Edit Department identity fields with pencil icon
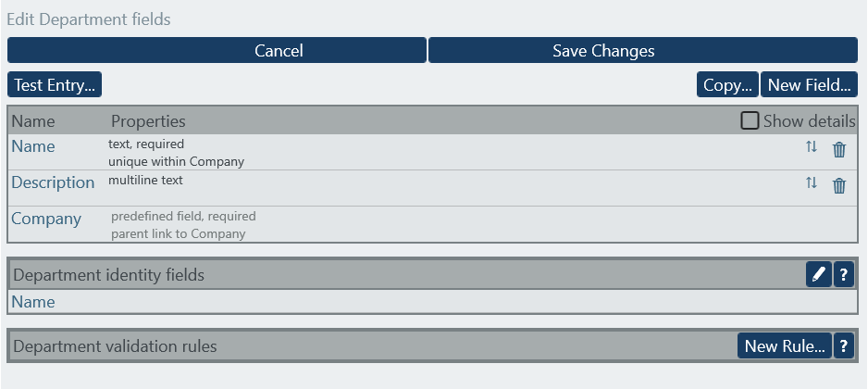This screenshot has width=868, height=389. tap(818, 274)
